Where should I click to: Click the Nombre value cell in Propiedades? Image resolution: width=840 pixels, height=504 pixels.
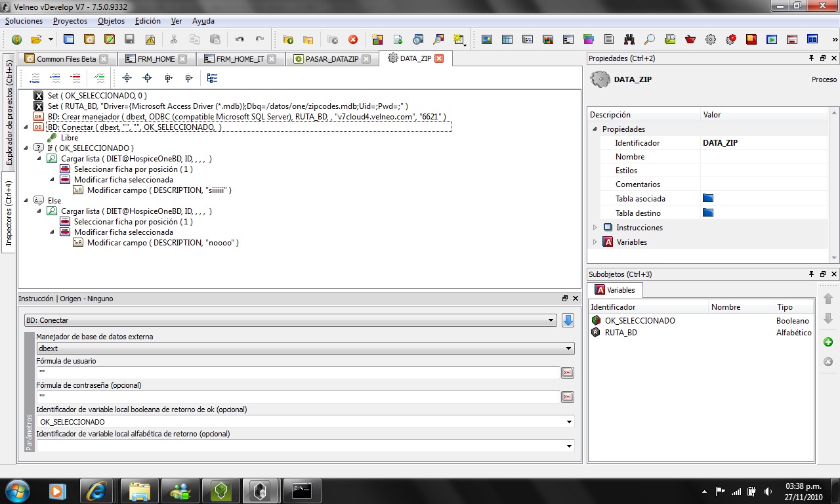point(765,157)
